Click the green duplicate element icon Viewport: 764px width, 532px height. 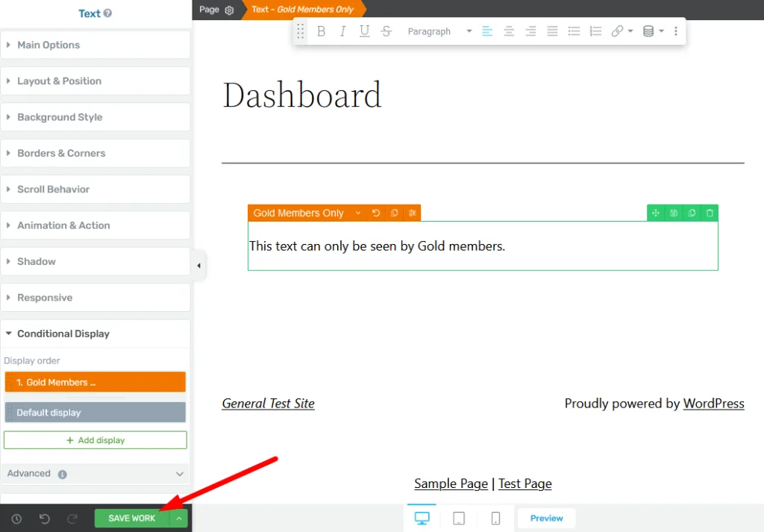692,213
